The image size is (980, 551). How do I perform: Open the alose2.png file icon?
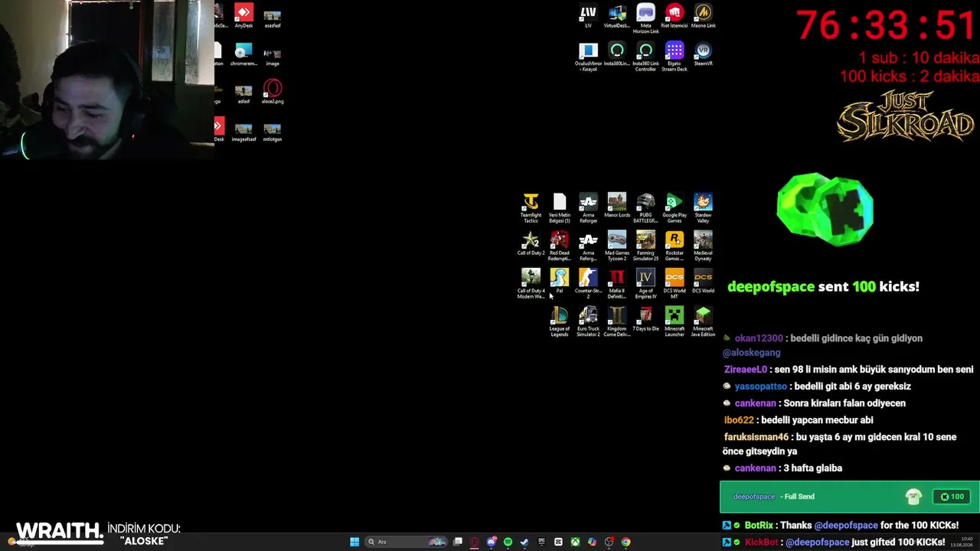point(273,92)
